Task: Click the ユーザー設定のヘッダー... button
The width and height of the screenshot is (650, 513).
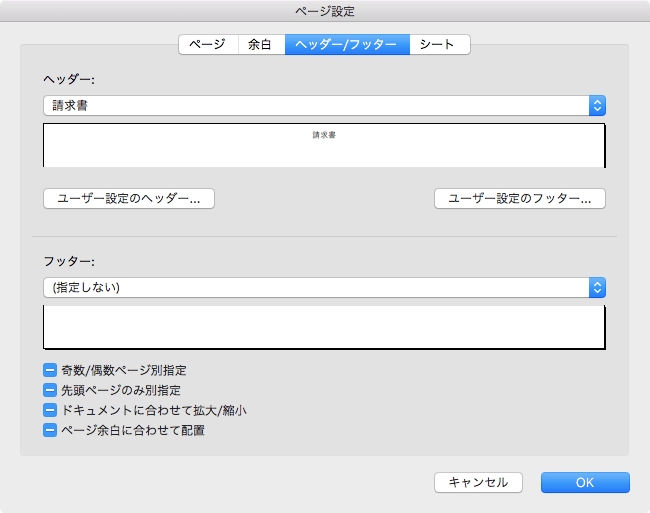Action: pos(129,198)
